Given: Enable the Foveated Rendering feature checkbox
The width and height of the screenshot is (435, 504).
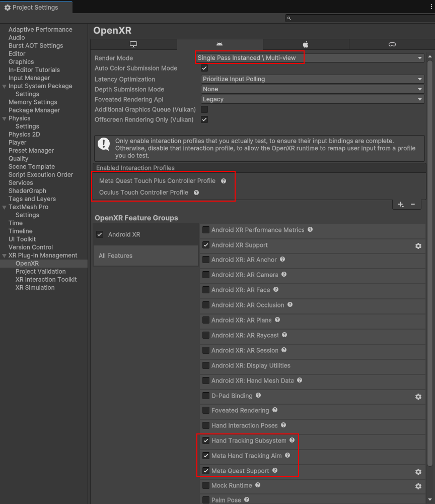Looking at the screenshot, I should (206, 411).
